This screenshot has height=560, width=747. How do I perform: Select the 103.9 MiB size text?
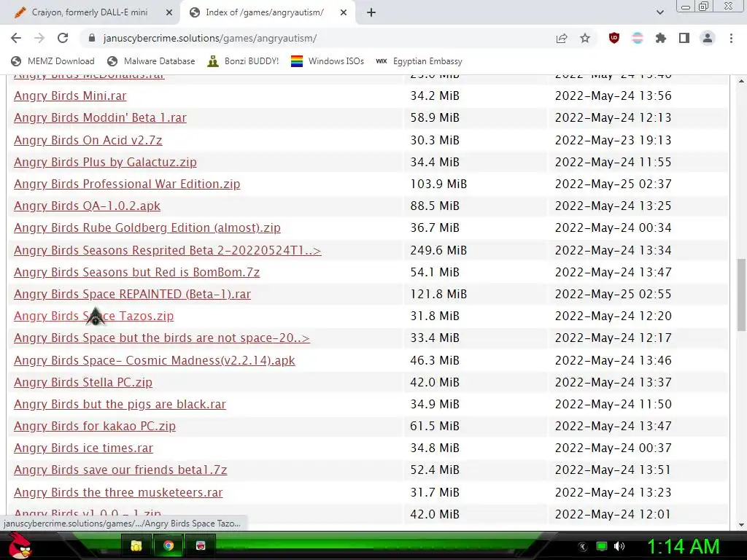(x=438, y=184)
